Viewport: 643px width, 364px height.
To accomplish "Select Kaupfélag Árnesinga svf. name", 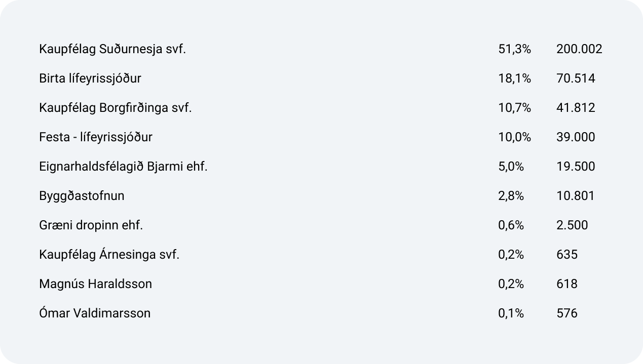I will pyautogui.click(x=109, y=254).
